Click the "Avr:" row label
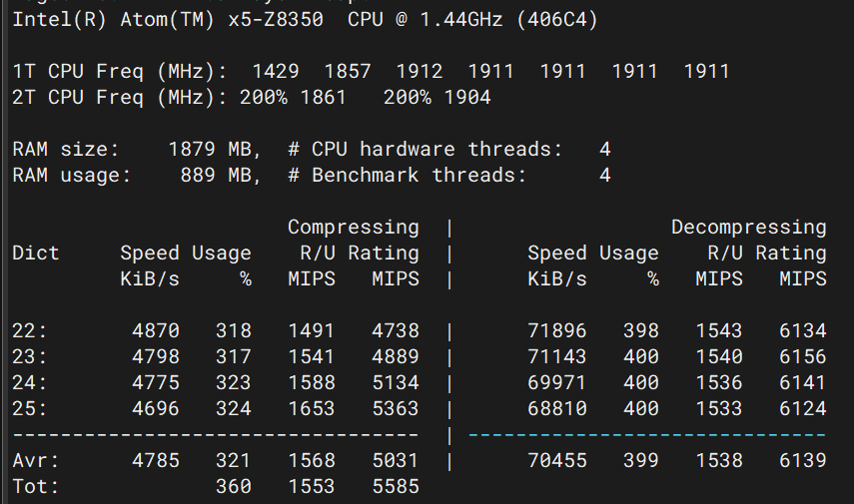 click(36, 460)
